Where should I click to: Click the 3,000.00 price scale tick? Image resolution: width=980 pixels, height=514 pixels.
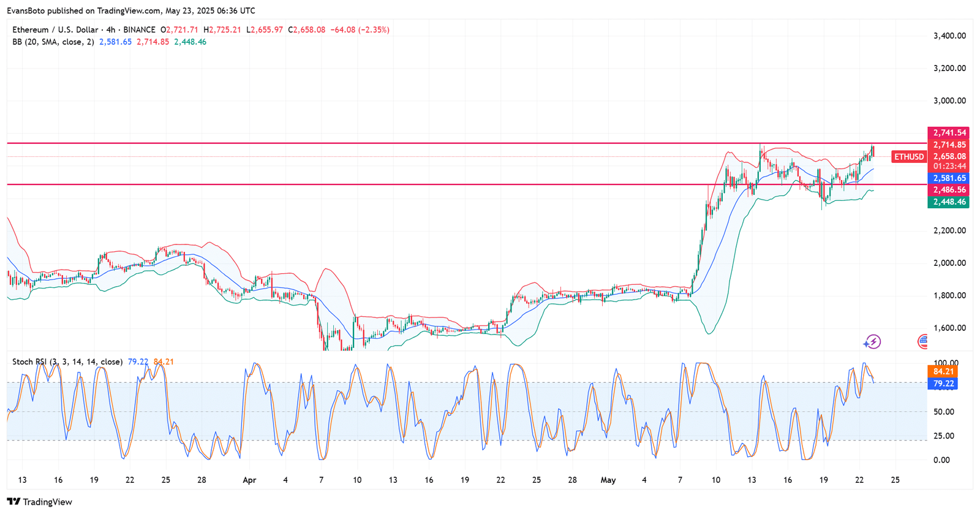coord(949,100)
